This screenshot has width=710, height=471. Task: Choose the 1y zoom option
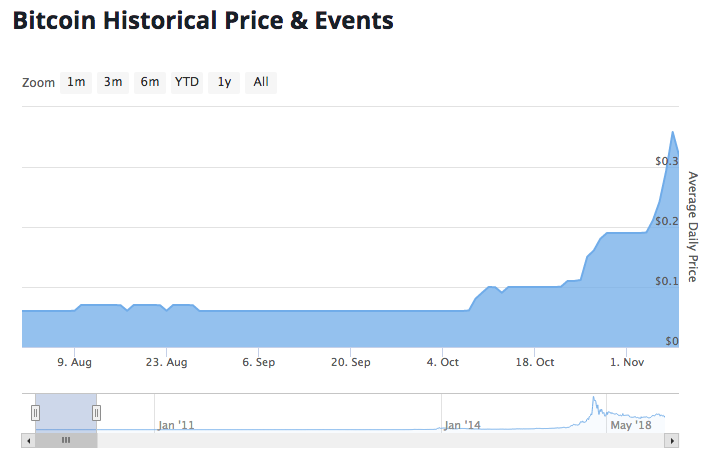[224, 82]
